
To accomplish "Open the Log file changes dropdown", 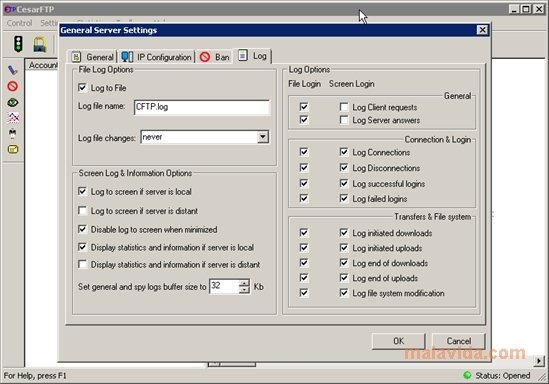I will pyautogui.click(x=263, y=137).
